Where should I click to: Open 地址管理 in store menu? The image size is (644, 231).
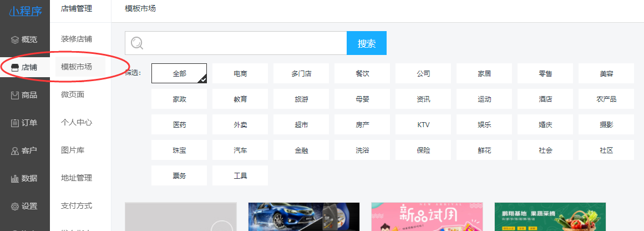tap(77, 178)
